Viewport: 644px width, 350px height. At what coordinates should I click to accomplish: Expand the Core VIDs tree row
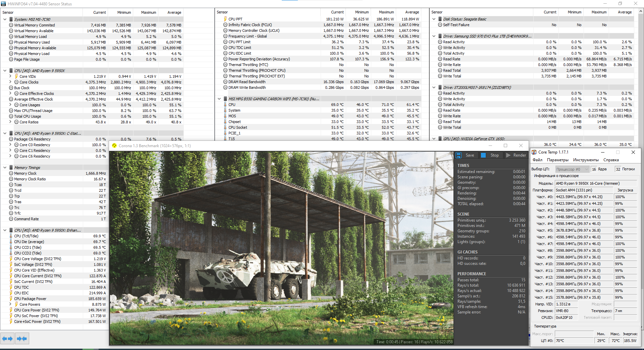[x=10, y=76]
